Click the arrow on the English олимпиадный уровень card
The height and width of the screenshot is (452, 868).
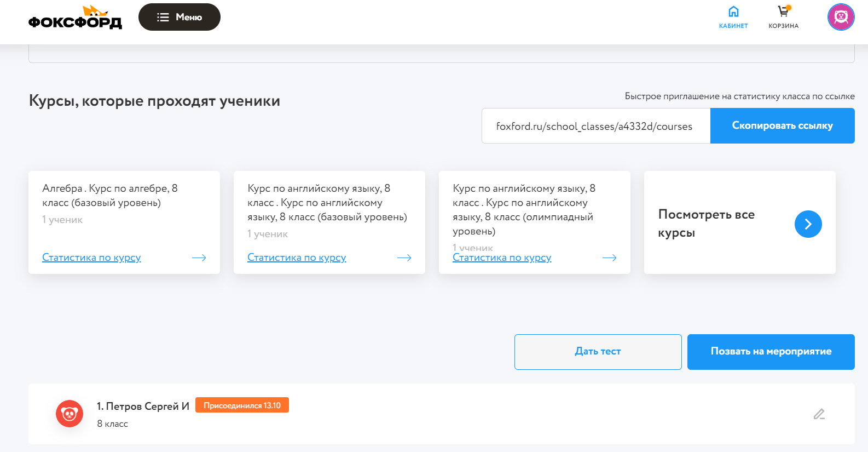coord(610,258)
